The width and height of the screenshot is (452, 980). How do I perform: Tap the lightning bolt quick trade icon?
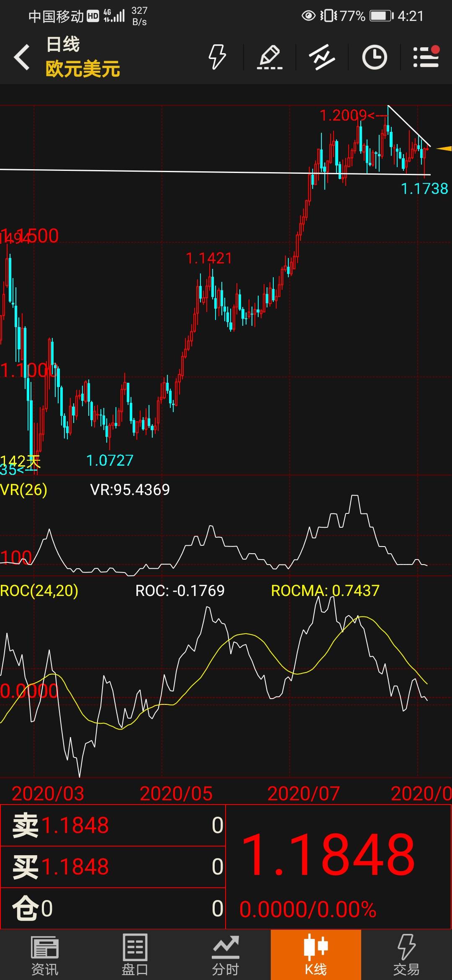[x=218, y=57]
